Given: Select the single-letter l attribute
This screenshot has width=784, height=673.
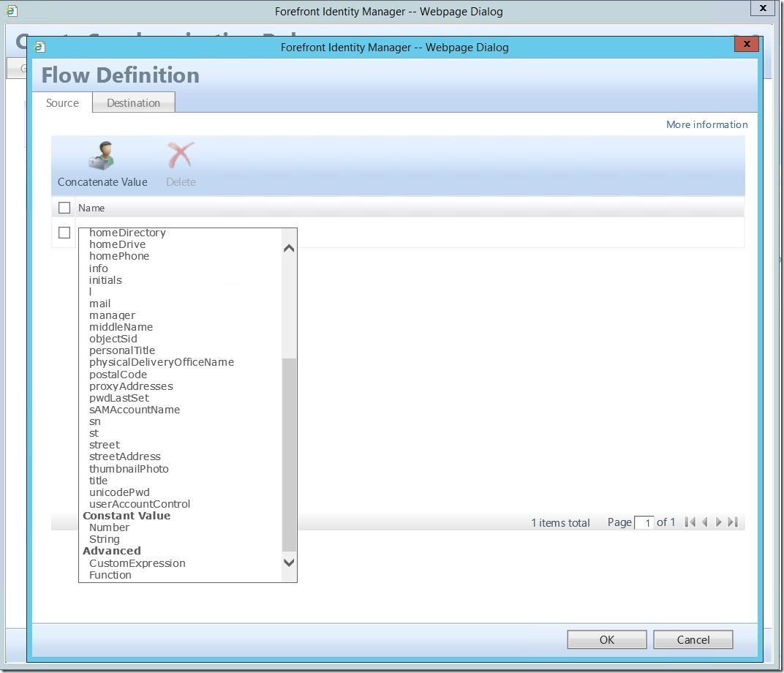Looking at the screenshot, I should click(x=91, y=291).
